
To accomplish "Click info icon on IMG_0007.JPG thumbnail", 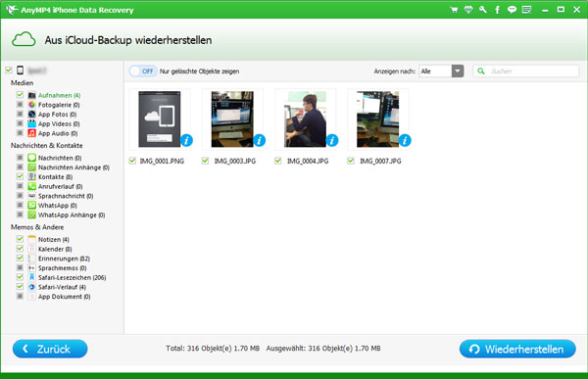I will click(405, 140).
